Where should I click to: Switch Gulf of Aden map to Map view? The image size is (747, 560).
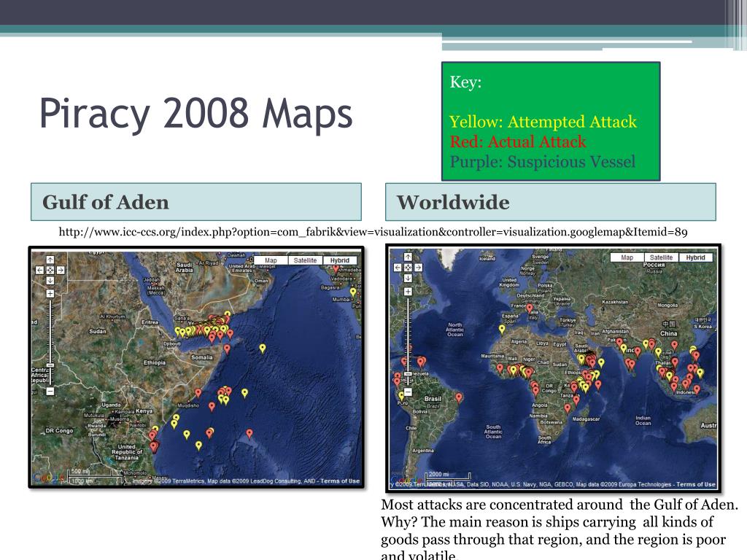[x=271, y=260]
